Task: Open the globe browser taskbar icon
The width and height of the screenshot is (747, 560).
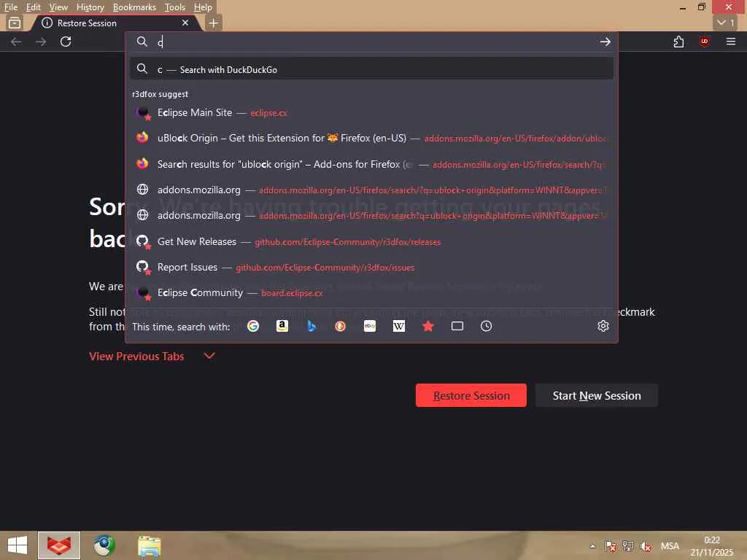Action: coord(104,545)
